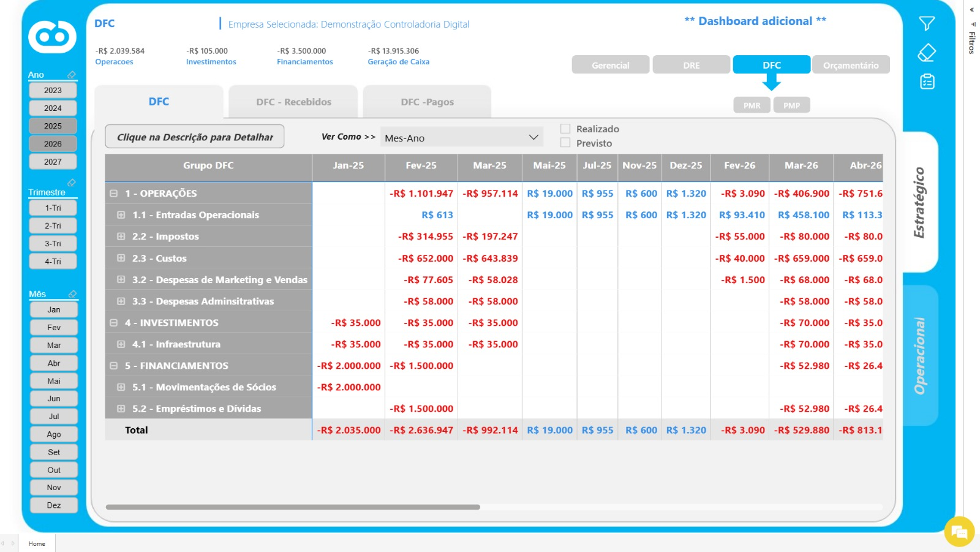This screenshot has height=552, width=980.
Task: Open the clipboard checklist icon
Action: 927,81
